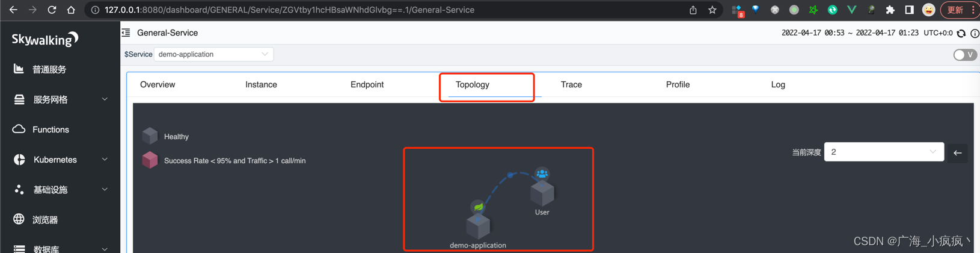Toggle the browser side panel icon
This screenshot has height=253, width=980.
910,10
